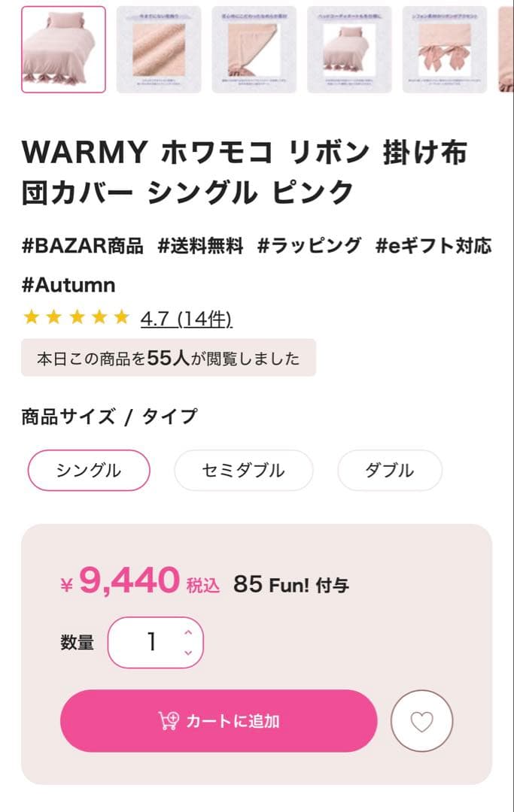The image size is (514, 812).
Task: Switch to ダブル size option
Action: [x=389, y=471]
